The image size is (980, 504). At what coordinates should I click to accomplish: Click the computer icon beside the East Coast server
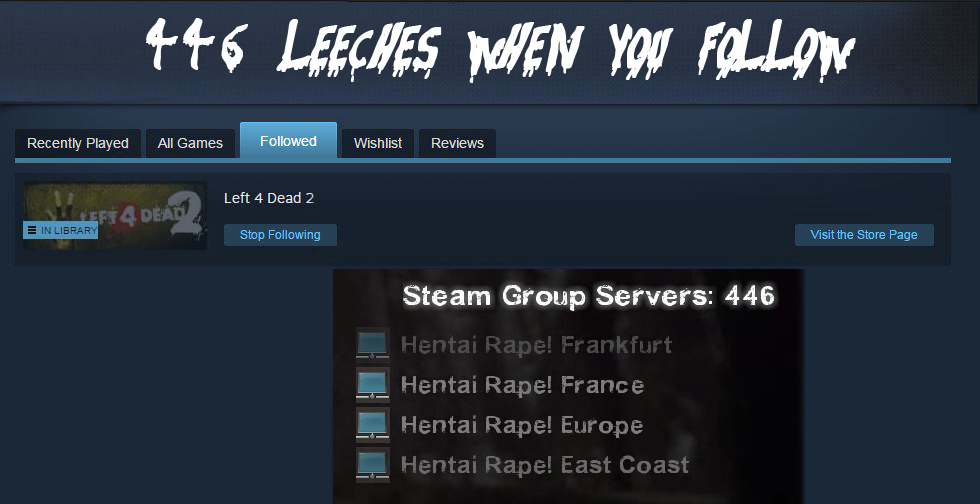[372, 464]
